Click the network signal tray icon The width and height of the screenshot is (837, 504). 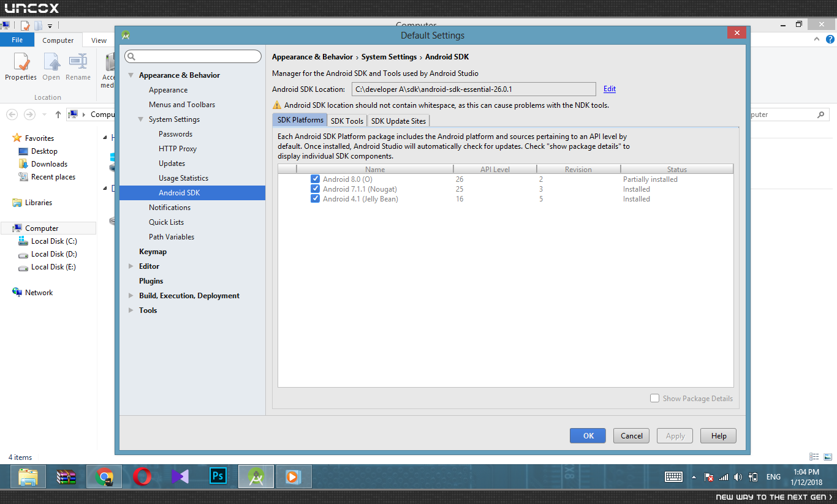[724, 477]
